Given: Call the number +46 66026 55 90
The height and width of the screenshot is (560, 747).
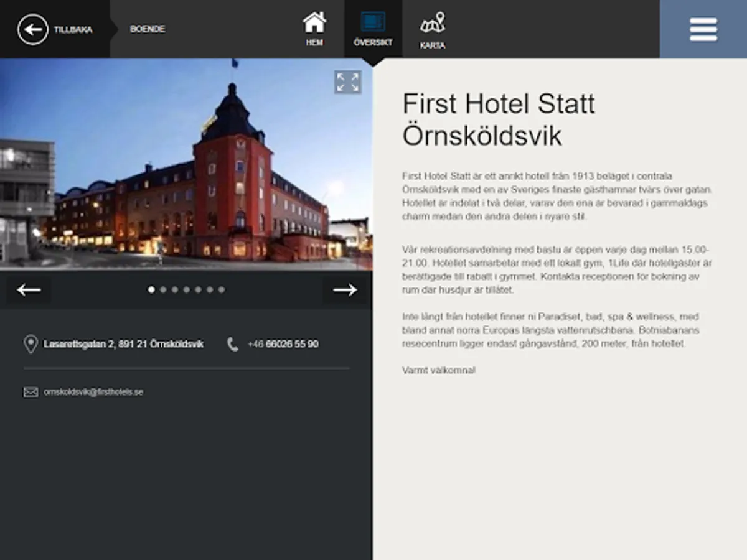Looking at the screenshot, I should [x=283, y=344].
